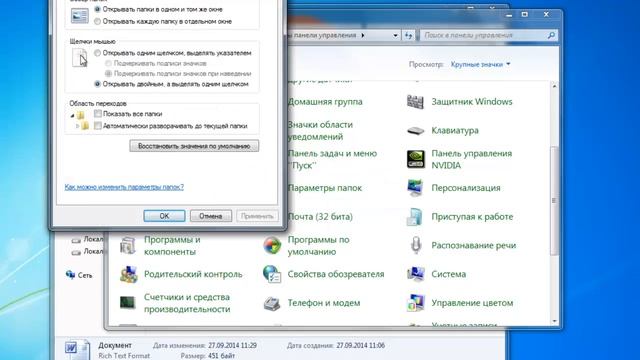Image resolution: width=640 pixels, height=360 pixels.
Task: Click the 'панели управления' breadcrumb segment
Action: pos(324,36)
